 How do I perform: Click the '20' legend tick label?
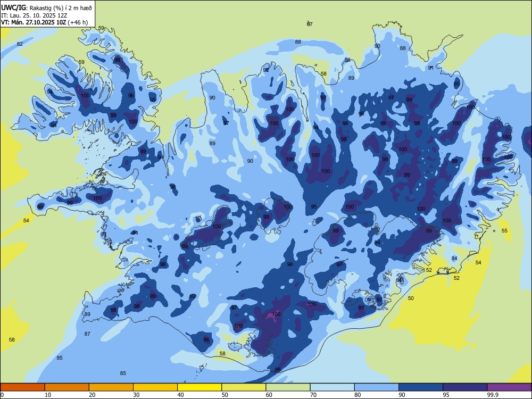[92, 395]
